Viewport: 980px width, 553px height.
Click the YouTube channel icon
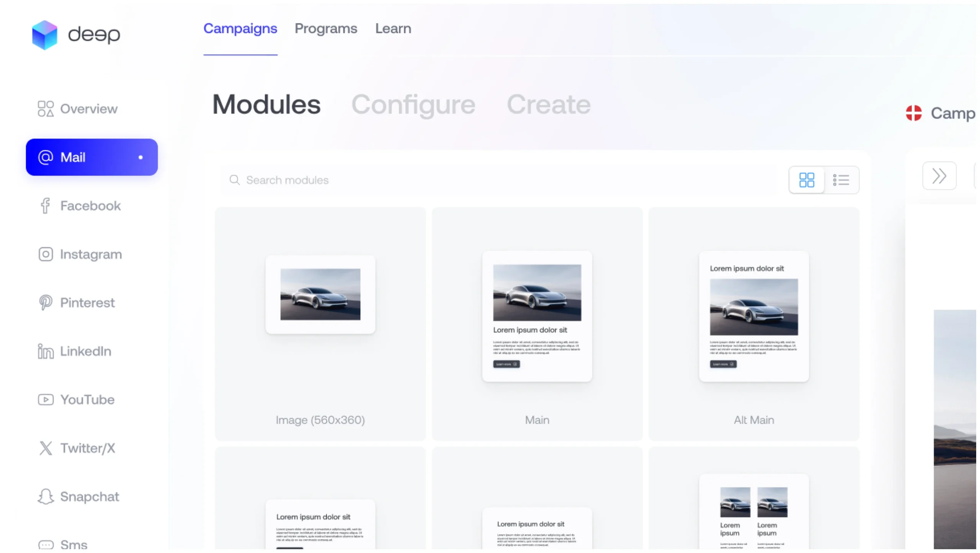point(45,400)
